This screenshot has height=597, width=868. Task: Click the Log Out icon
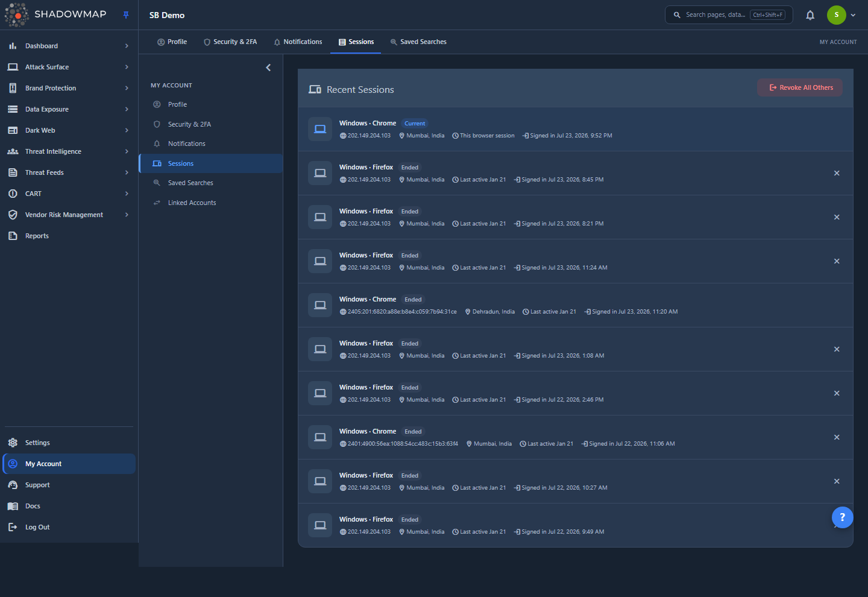tap(13, 527)
